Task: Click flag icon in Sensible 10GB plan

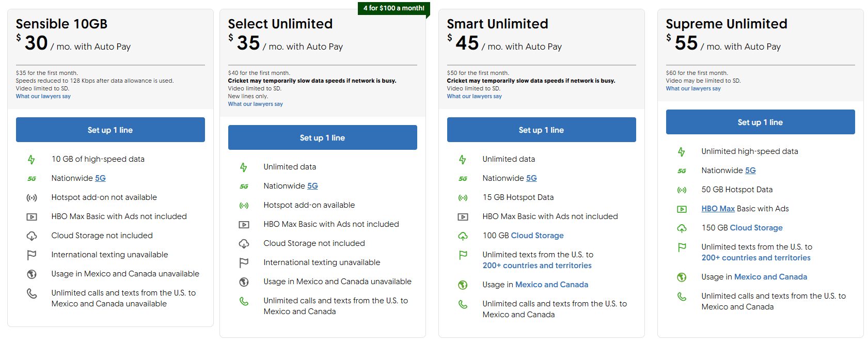Action: 31,255
